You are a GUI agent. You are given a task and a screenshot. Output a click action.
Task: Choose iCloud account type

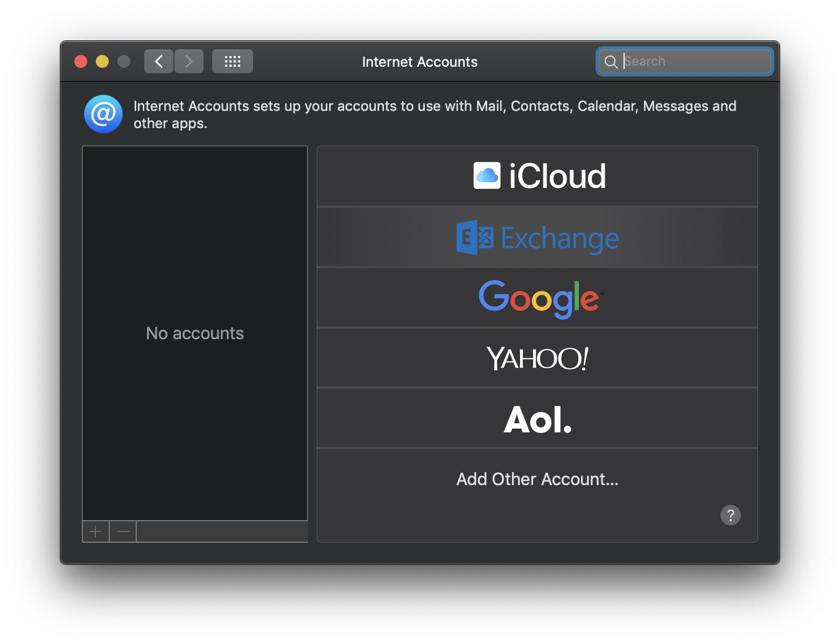[x=537, y=176]
